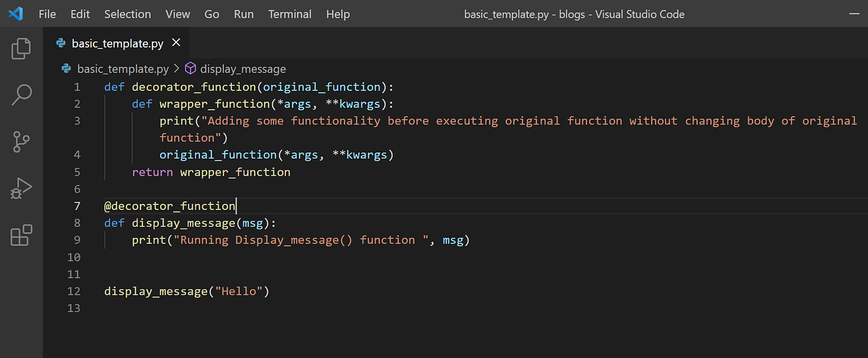Click the Python file icon on basic_template.py tab

[x=61, y=43]
